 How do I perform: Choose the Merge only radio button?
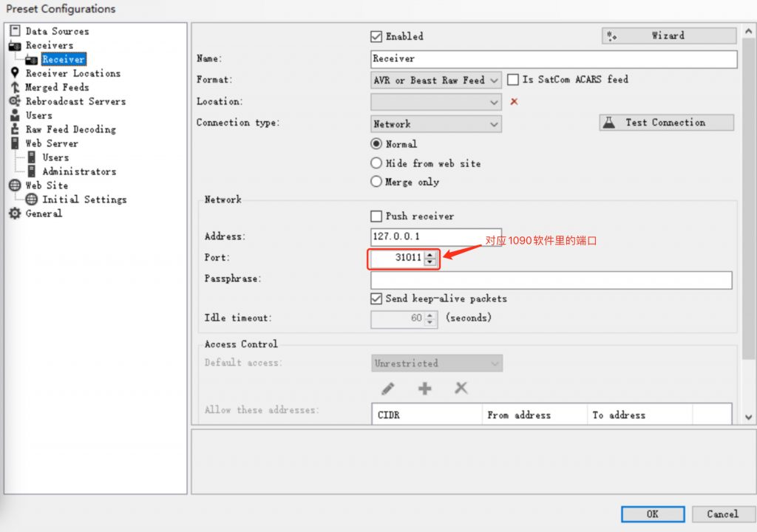click(x=376, y=182)
